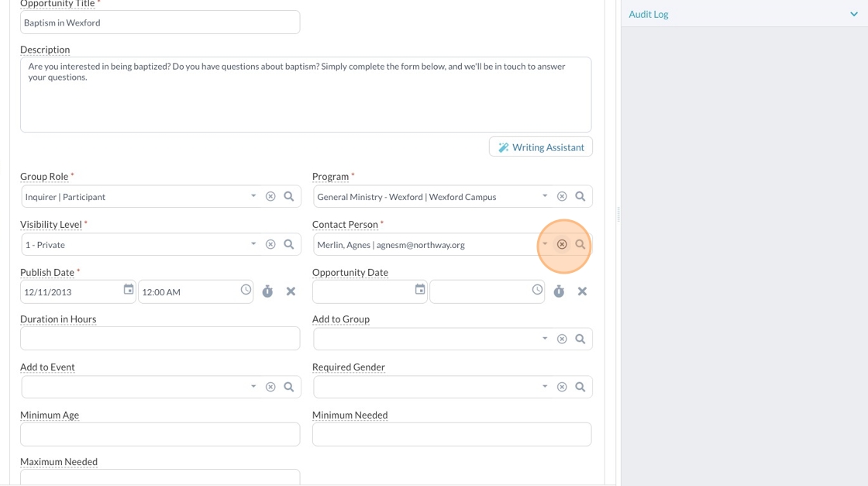
Task: Search for an Add to Group record
Action: (x=580, y=340)
